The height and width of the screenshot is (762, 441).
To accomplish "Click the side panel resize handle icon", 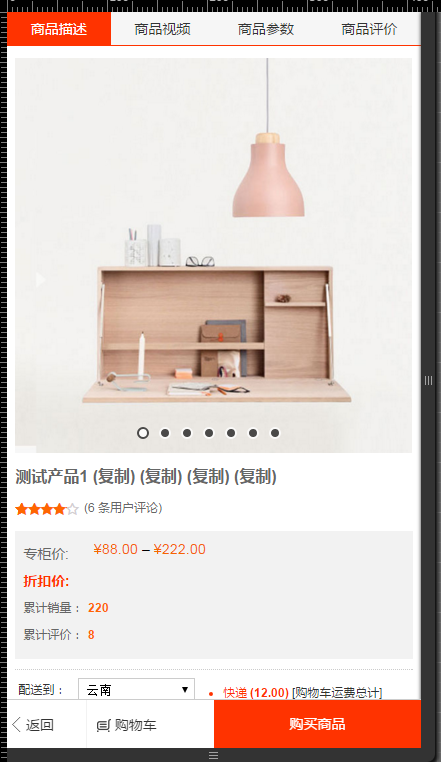I will 428,381.
